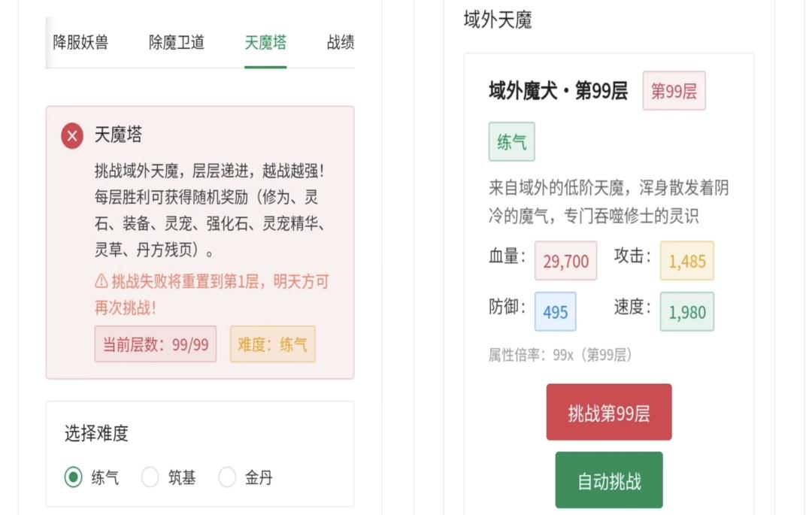This screenshot has height=515, width=812.
Task: Click the 1,980 speed value box
Action: [686, 311]
